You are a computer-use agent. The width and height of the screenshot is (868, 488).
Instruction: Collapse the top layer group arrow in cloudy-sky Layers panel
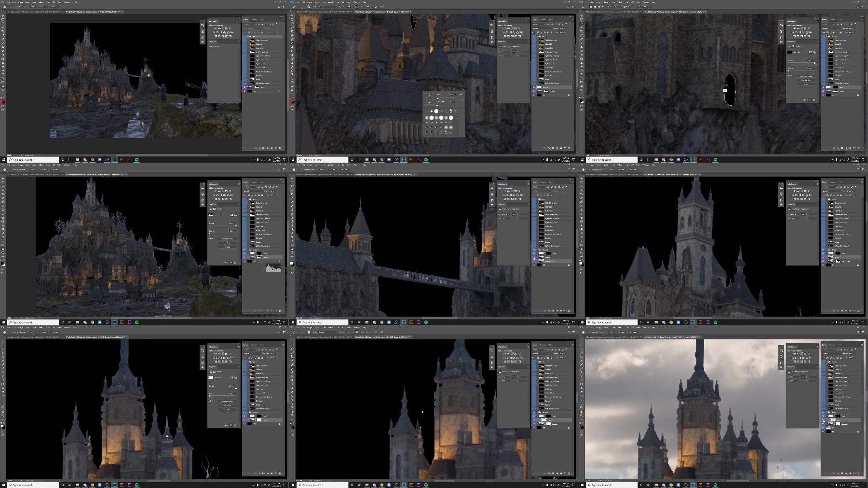827,362
